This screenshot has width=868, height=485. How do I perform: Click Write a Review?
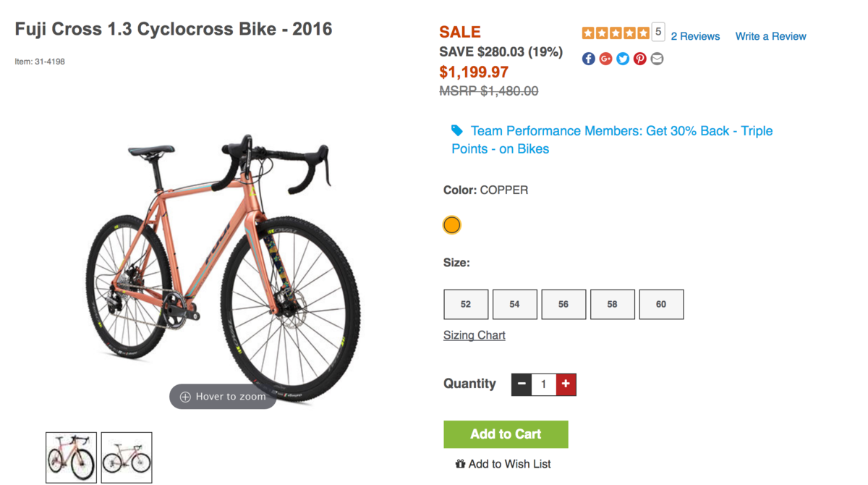[770, 36]
